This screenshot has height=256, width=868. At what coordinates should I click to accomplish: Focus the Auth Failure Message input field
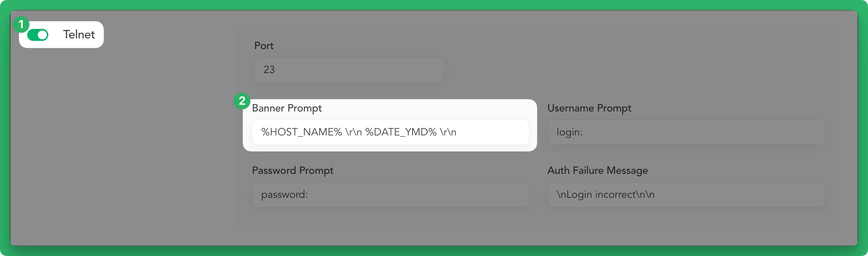pyautogui.click(x=686, y=194)
